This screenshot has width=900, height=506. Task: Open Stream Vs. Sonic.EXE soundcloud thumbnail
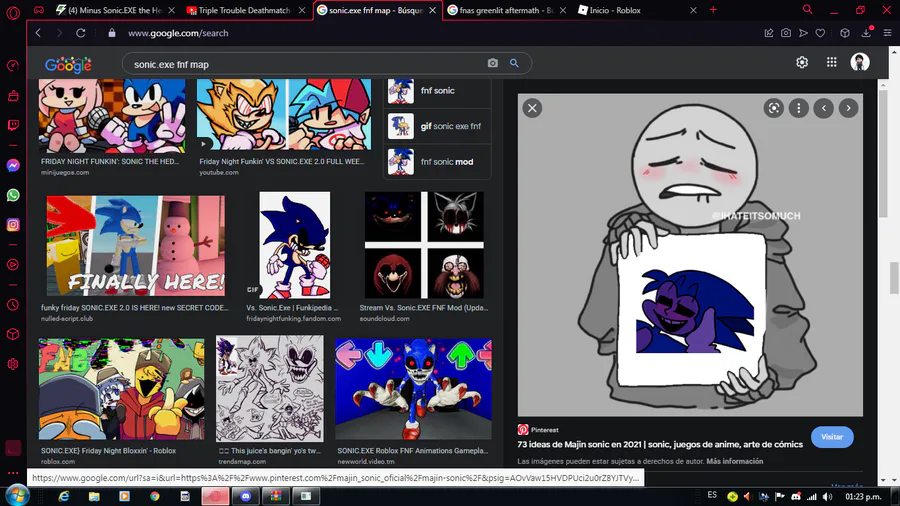tap(424, 245)
